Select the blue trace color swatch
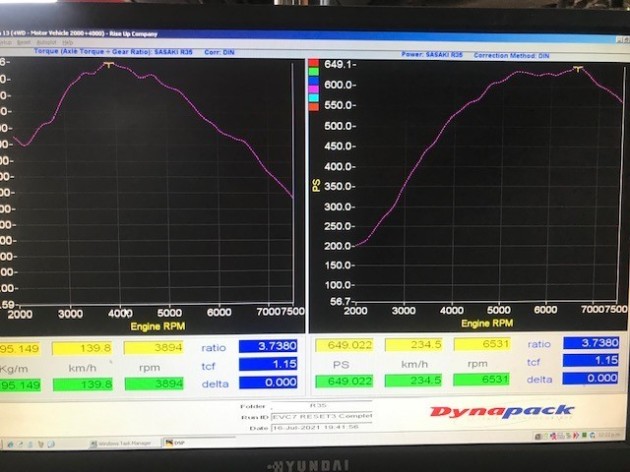The image size is (630, 472). click(x=314, y=80)
